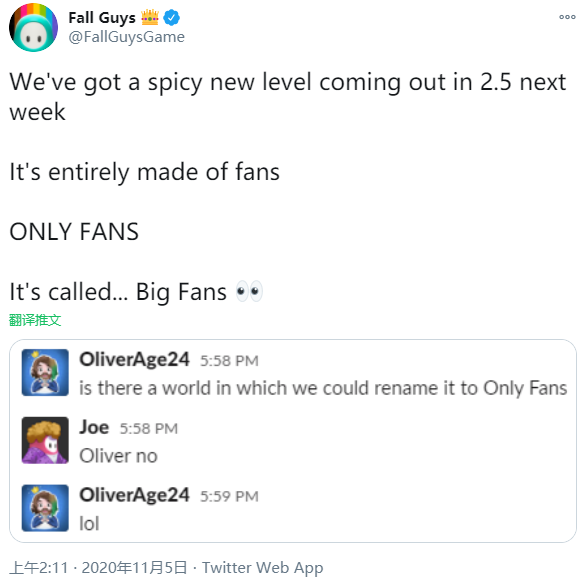
Task: Open the @FallGuysGame handle link
Action: [x=126, y=37]
